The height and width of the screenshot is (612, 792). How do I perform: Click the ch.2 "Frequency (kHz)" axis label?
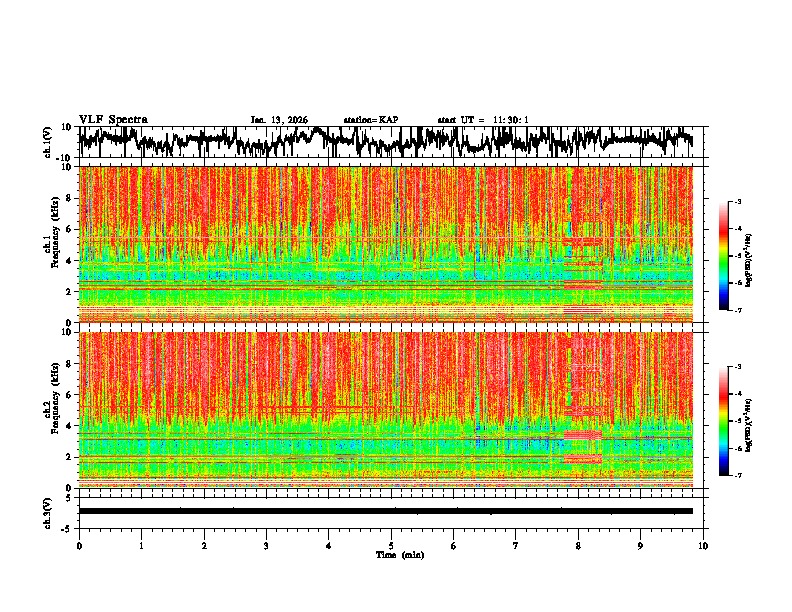pyautogui.click(x=55, y=398)
